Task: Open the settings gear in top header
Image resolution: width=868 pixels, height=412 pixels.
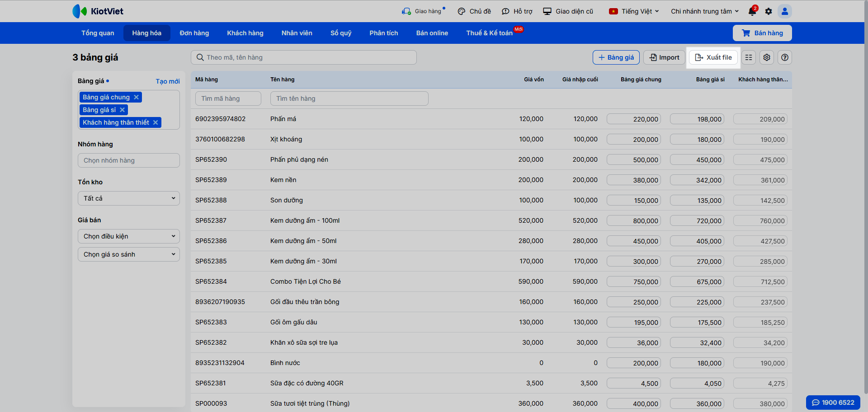Action: 769,11
